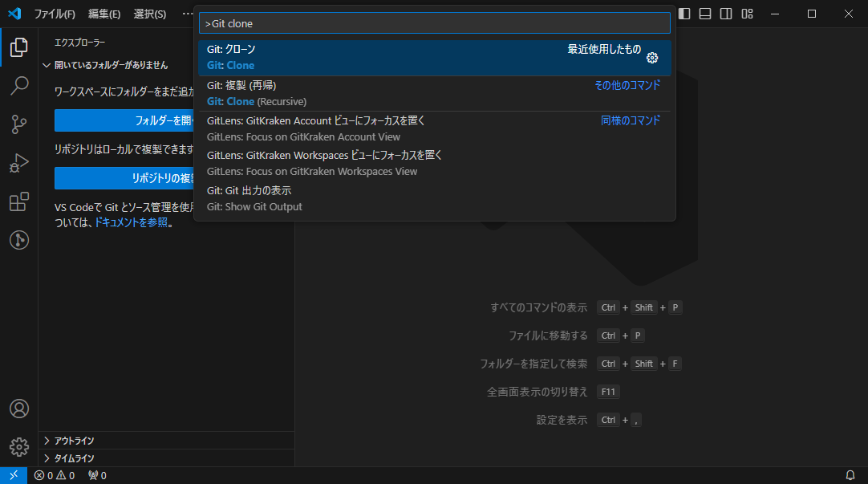Maximize the VS Code window
The image size is (868, 484).
812,14
